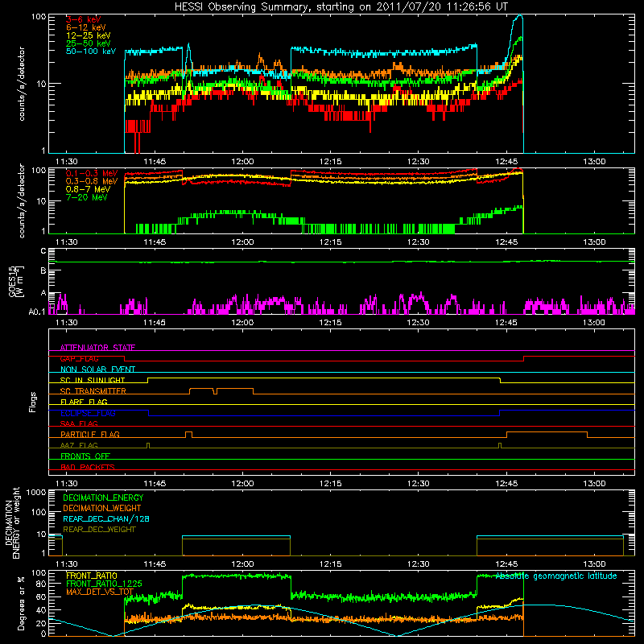
Task: Click the Absolute geomagnetic latitude label
Action: pyautogui.click(x=556, y=576)
